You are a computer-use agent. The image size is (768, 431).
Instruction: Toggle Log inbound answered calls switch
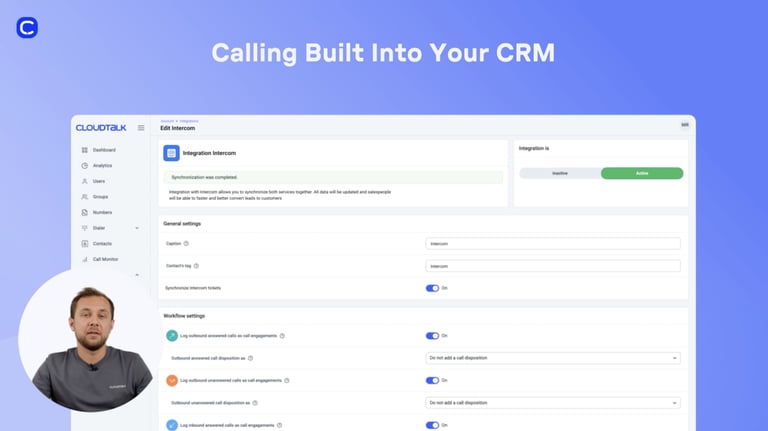pos(432,425)
